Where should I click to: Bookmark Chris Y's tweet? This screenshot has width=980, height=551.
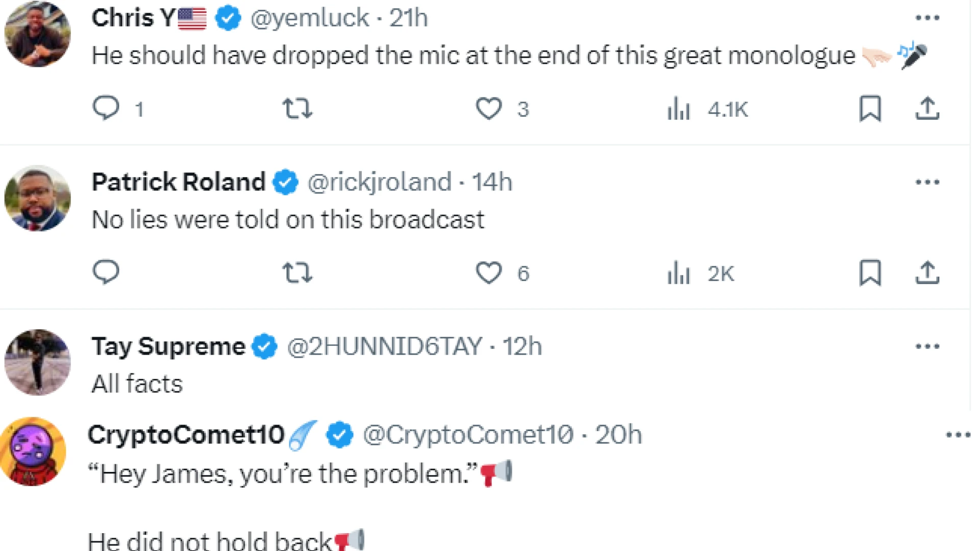click(870, 109)
